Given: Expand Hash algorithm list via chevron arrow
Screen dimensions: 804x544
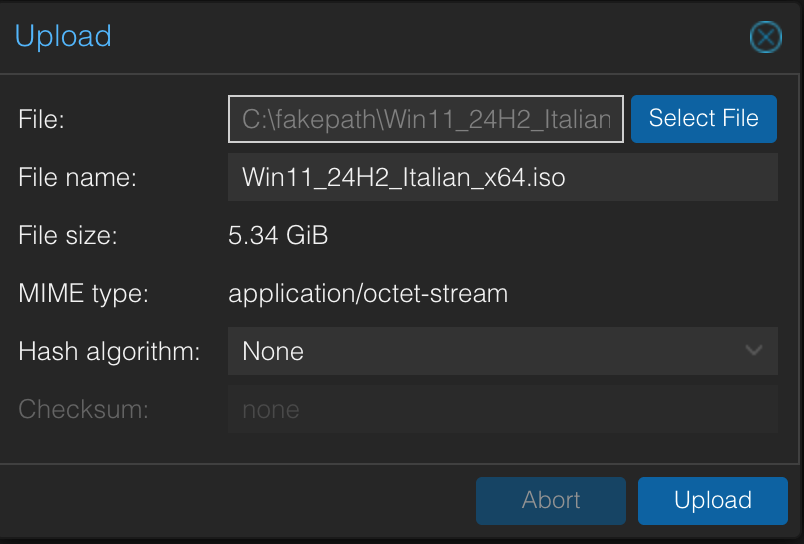Looking at the screenshot, I should coord(754,351).
